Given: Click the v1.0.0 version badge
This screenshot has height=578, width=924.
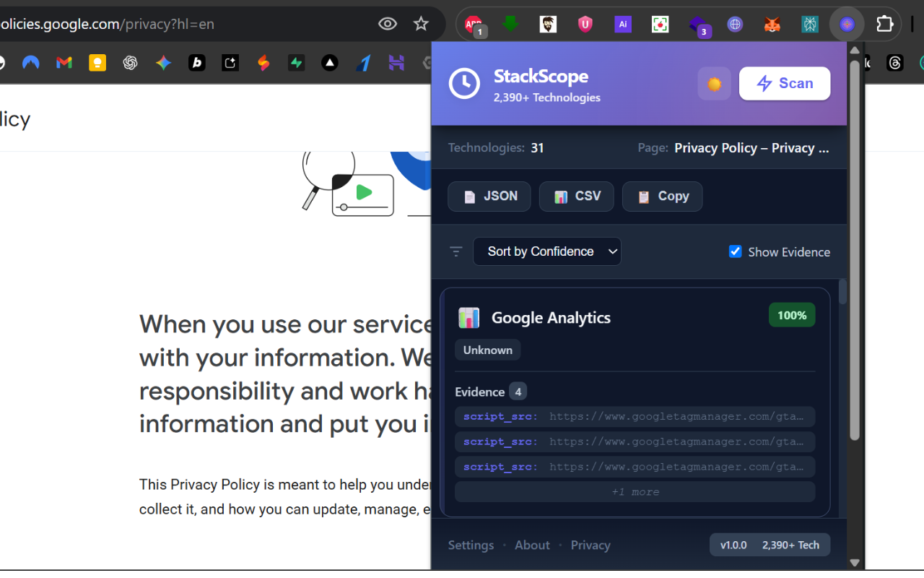Looking at the screenshot, I should pos(733,545).
